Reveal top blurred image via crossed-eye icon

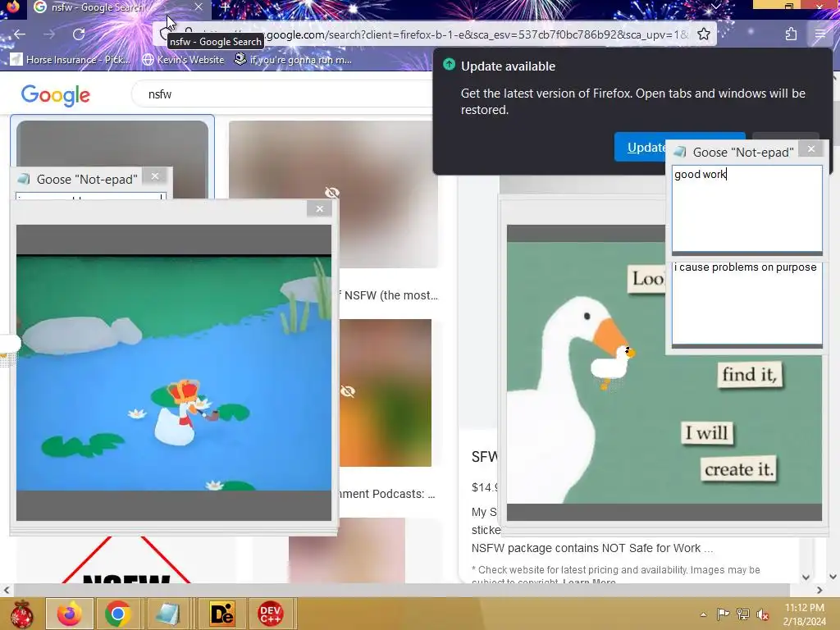332,192
